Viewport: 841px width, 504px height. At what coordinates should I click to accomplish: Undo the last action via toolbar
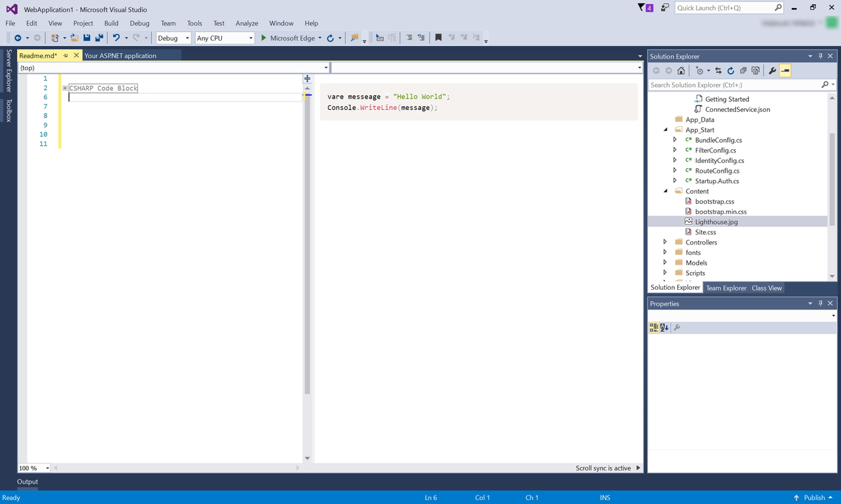[116, 38]
